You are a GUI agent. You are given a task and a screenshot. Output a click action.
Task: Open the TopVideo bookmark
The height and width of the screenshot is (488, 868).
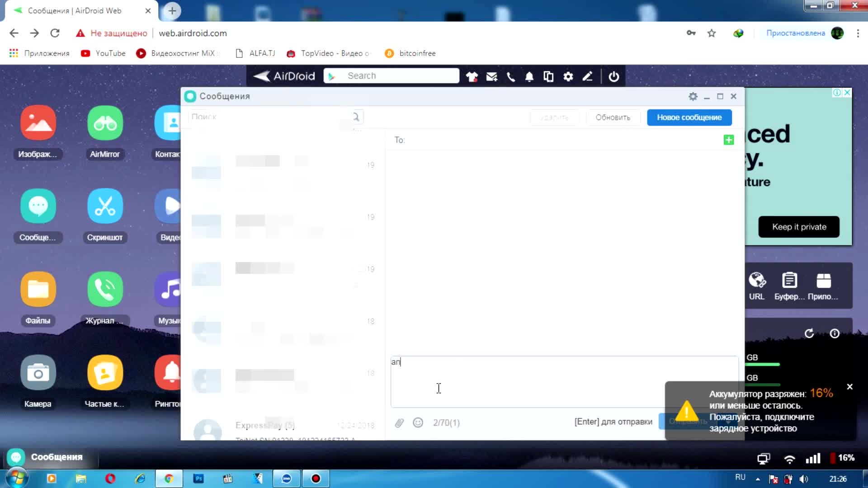pos(329,53)
